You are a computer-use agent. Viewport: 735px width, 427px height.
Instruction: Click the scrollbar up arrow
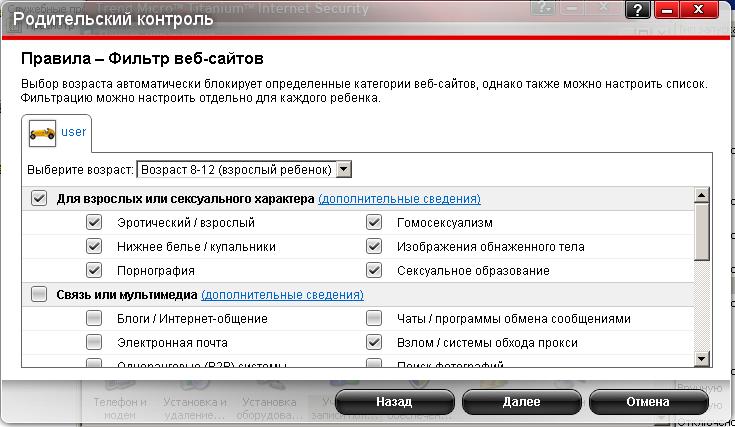(x=701, y=195)
